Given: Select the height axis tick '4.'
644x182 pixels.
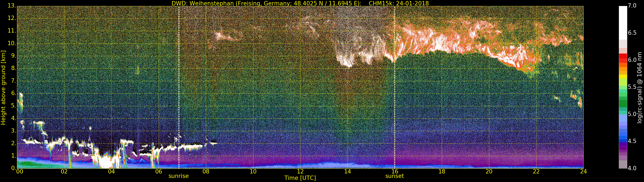Looking at the screenshot, I should point(14,118).
